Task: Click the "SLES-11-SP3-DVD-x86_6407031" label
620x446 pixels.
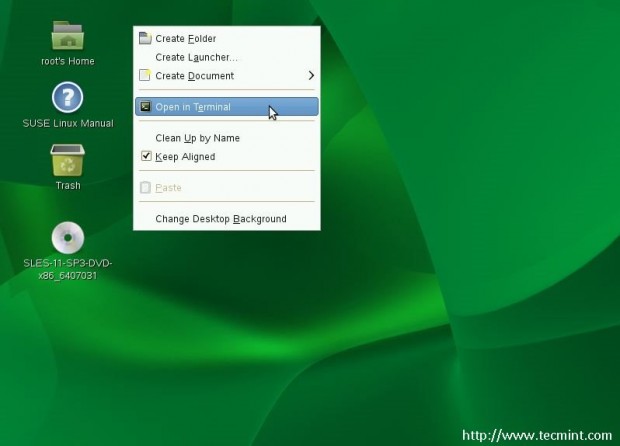Action: click(68, 269)
